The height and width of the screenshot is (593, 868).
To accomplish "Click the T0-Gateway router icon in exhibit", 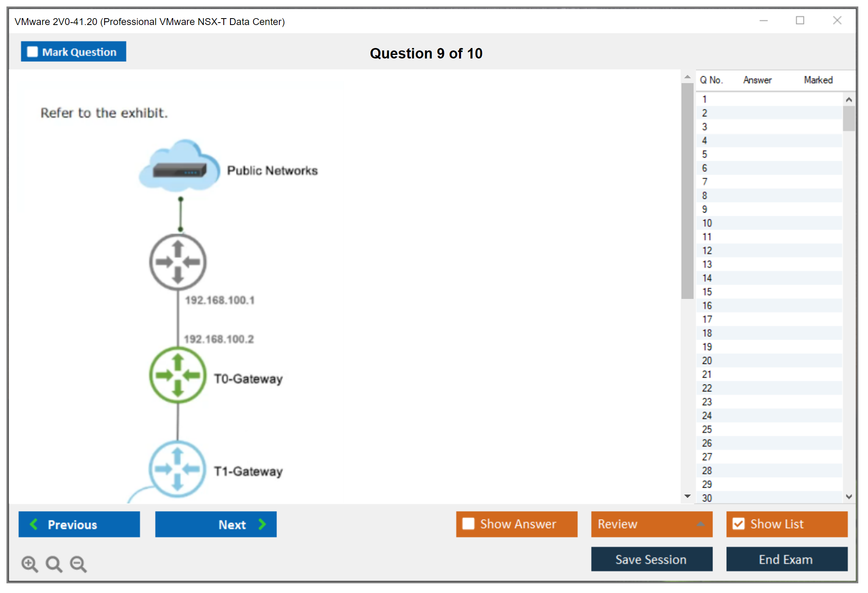I will click(178, 376).
